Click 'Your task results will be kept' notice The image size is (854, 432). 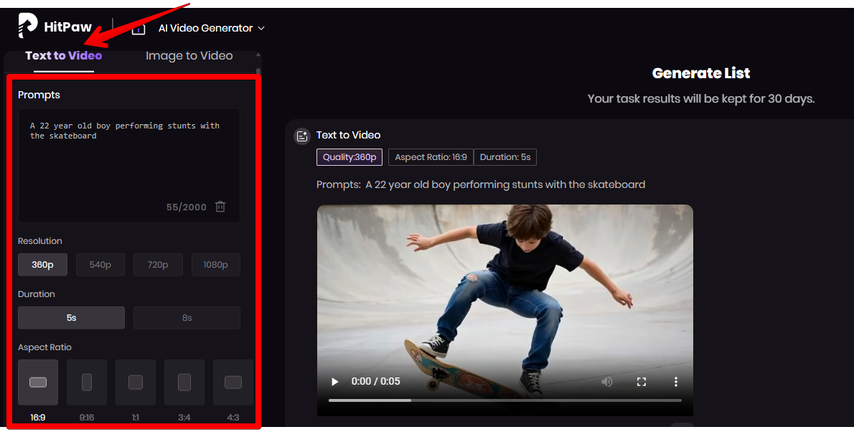click(701, 99)
